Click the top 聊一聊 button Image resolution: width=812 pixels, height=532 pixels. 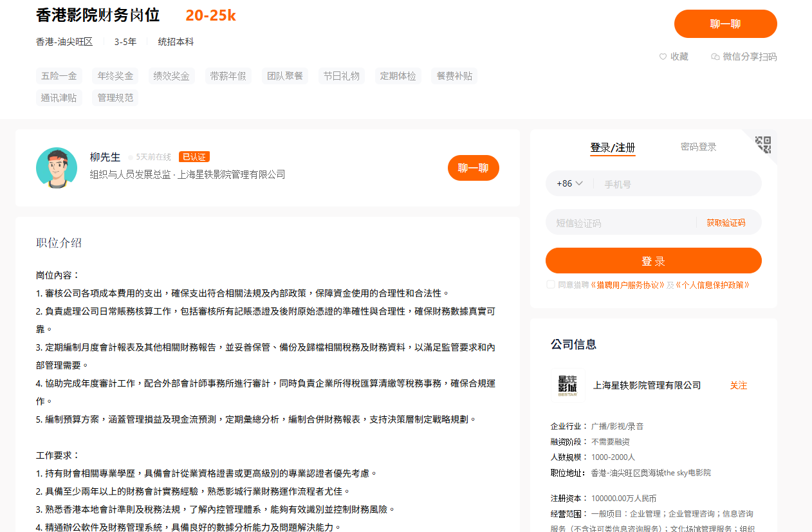(x=725, y=23)
